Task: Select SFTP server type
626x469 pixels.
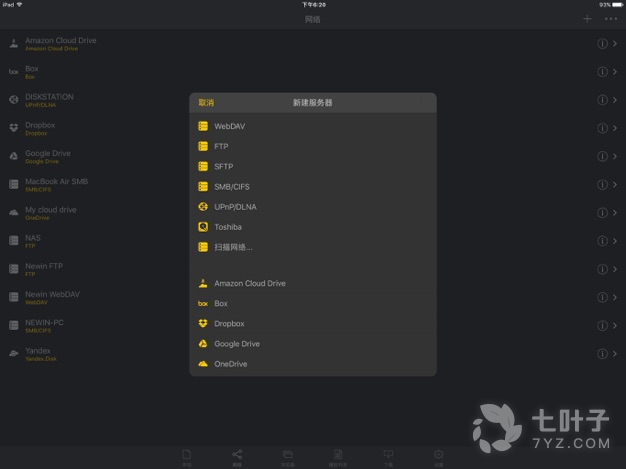Action: (313, 166)
